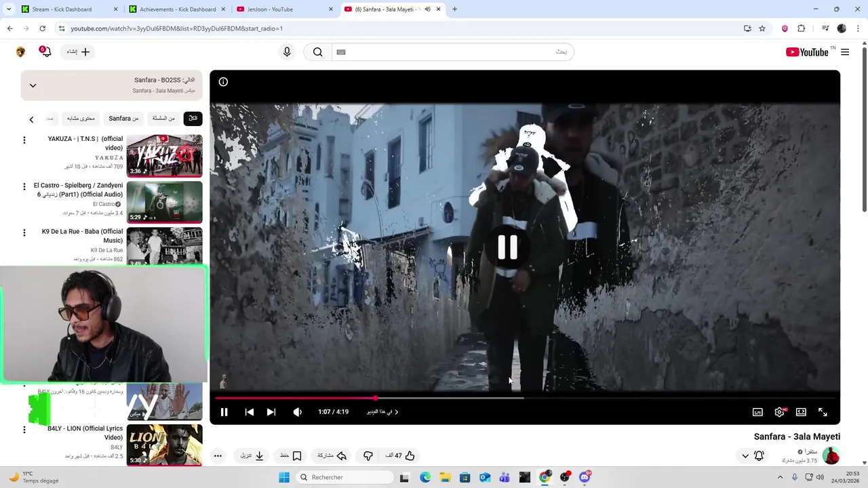Image resolution: width=868 pixels, height=488 pixels.
Task: Open the Chrome extensions puzzle icon
Action: (x=802, y=28)
